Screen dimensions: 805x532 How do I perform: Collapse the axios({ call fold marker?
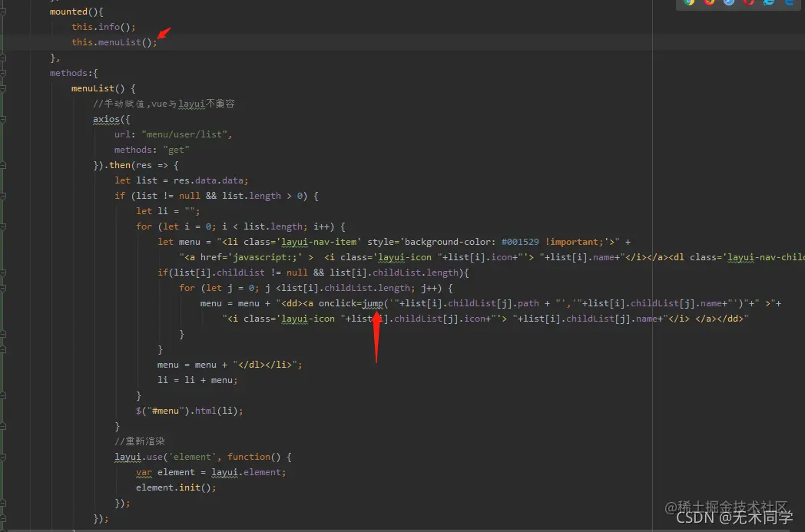pyautogui.click(x=3, y=119)
